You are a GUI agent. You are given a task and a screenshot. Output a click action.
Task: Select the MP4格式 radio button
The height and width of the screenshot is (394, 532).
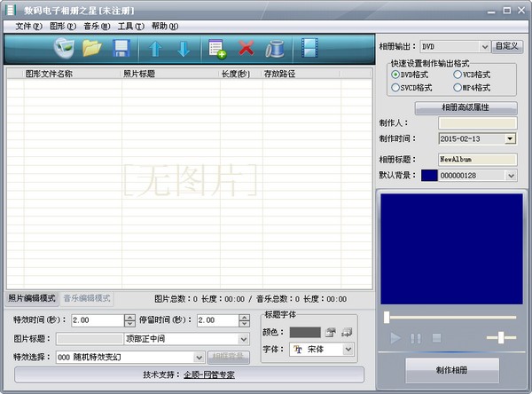point(472,88)
